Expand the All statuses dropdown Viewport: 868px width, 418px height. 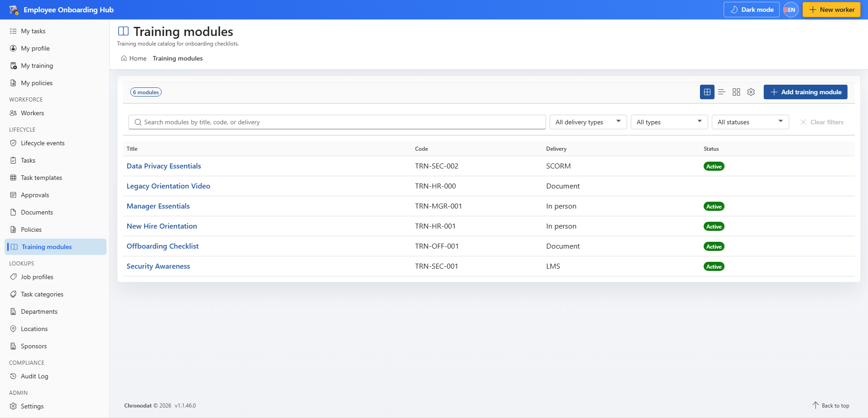pos(751,122)
